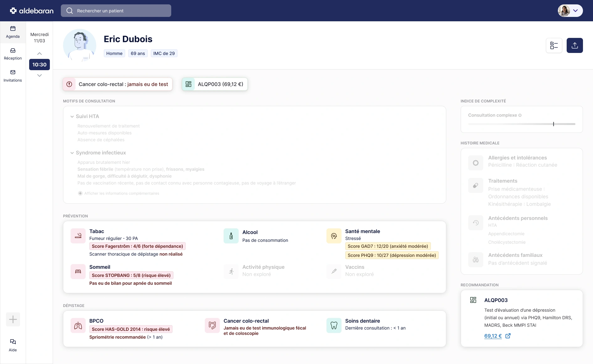Click the plus add button in sidebar
The image size is (593, 364).
13,320
